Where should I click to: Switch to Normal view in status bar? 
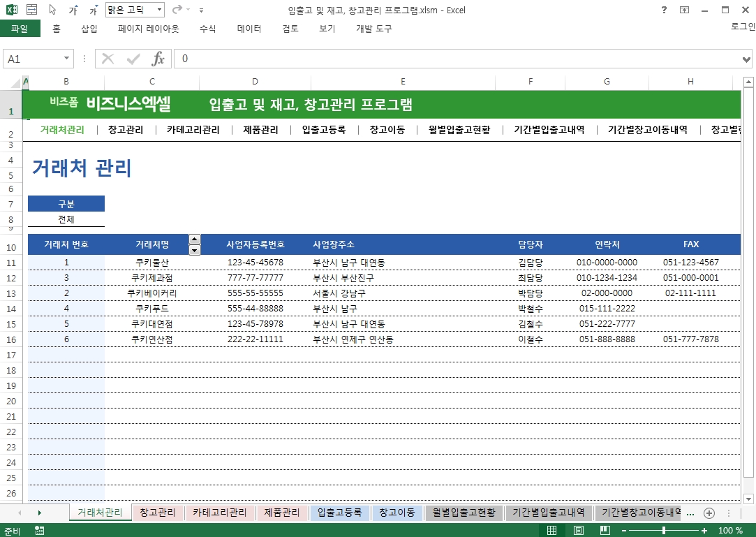551,531
